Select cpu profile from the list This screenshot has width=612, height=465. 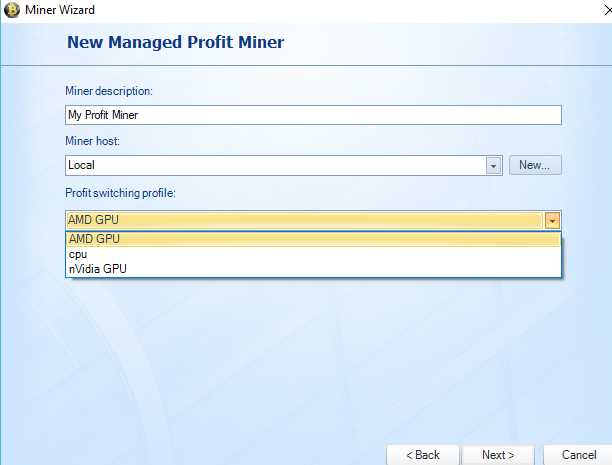[313, 254]
